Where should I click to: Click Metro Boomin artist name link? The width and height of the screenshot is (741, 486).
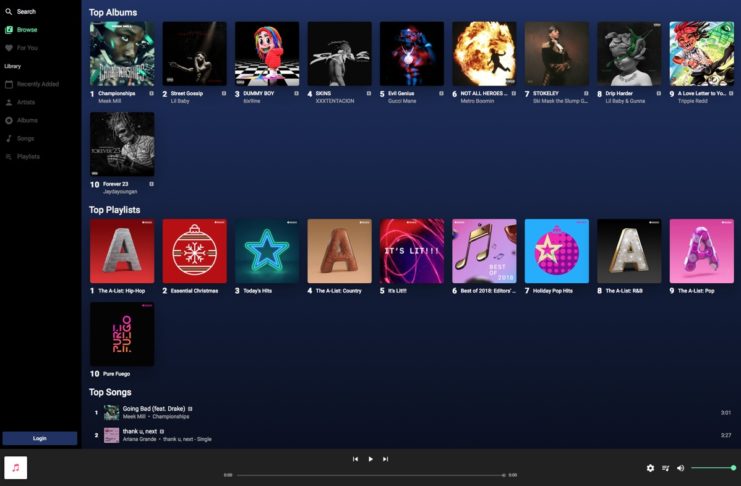point(477,101)
